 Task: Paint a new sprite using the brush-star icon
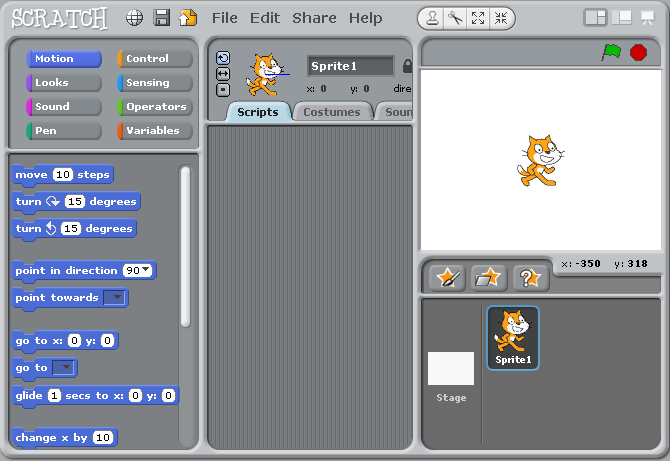[x=447, y=277]
